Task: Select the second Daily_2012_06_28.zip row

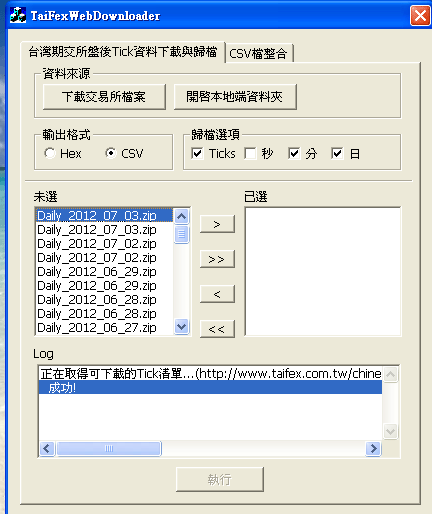Action: (x=104, y=314)
